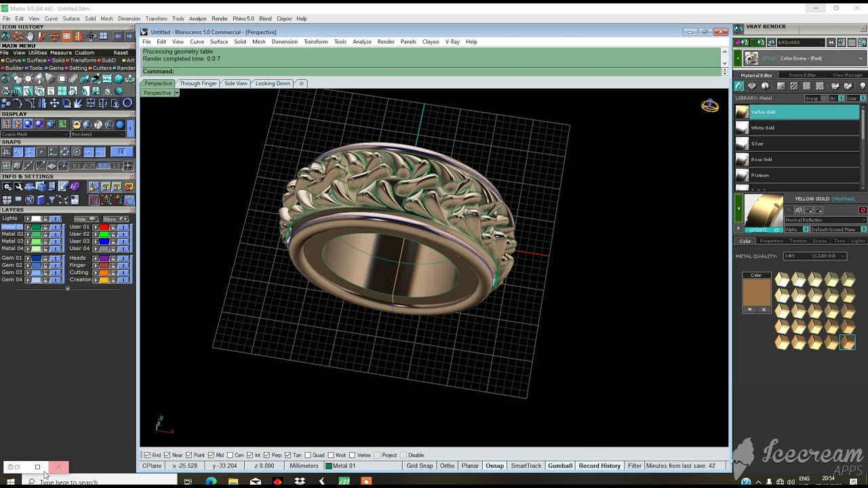Open the Color Dome style dropdown

(805, 58)
